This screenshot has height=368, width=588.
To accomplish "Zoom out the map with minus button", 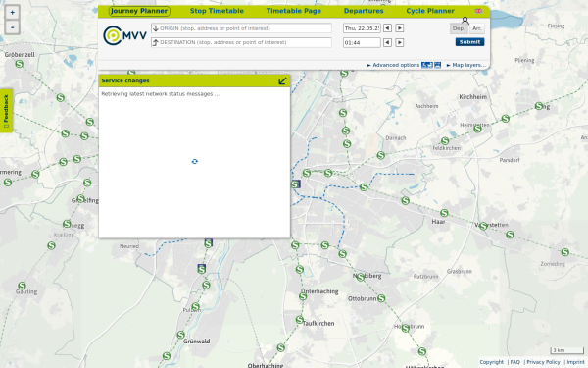I will [13, 27].
